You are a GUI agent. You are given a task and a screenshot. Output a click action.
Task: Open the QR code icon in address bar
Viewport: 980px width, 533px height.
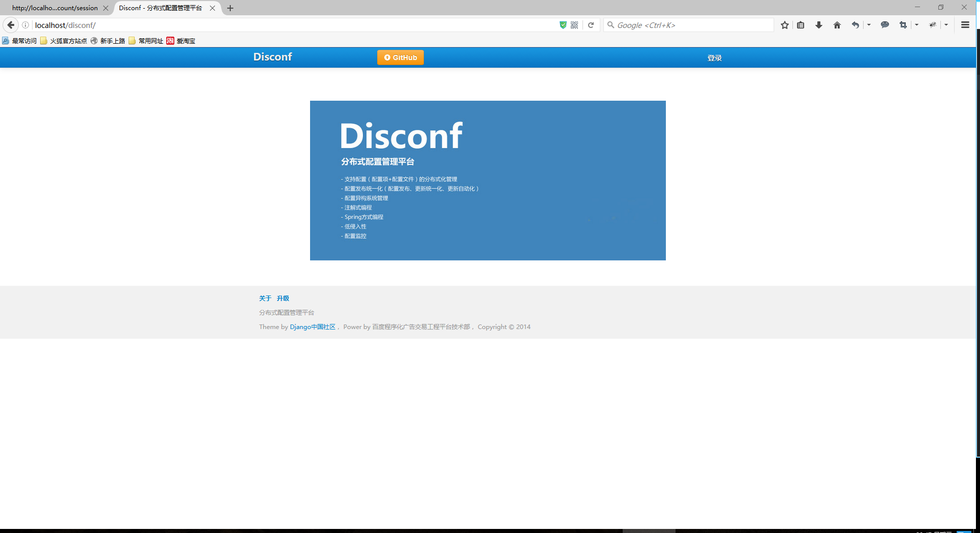pyautogui.click(x=574, y=25)
